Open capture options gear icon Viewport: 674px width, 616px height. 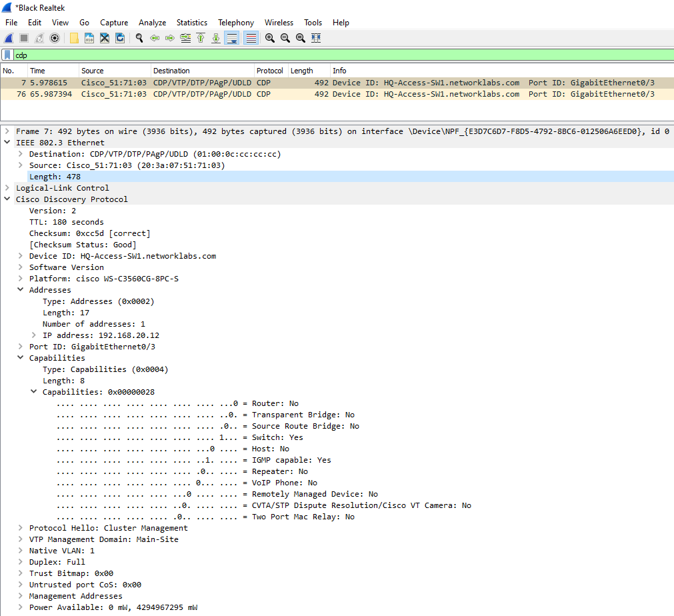55,38
